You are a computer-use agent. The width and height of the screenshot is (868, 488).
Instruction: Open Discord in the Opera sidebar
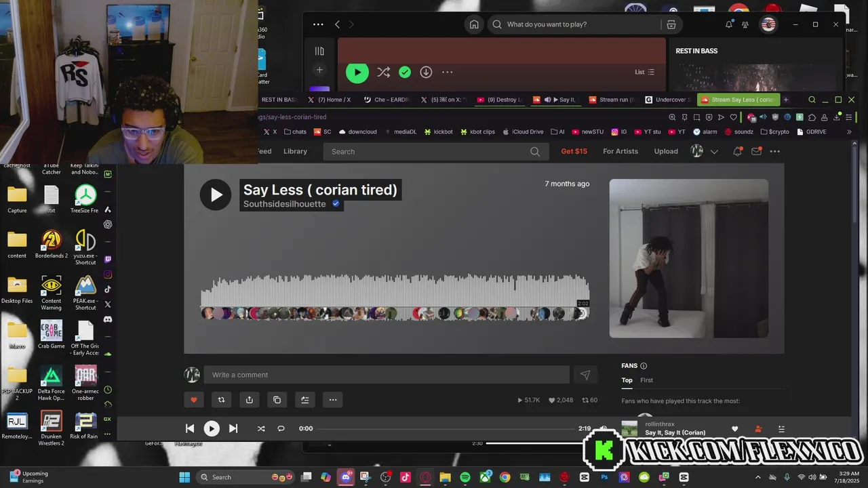pos(108,319)
